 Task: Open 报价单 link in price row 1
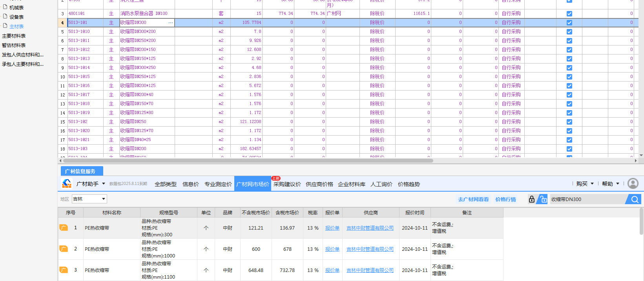point(332,228)
